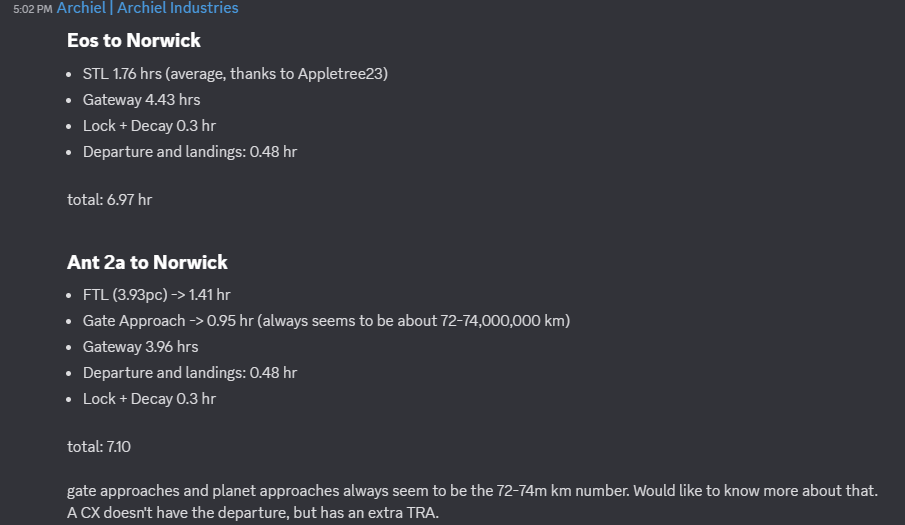The width and height of the screenshot is (905, 525).
Task: Click the FTL (3.93pc) -> 1.41 hr line
Action: pos(156,295)
